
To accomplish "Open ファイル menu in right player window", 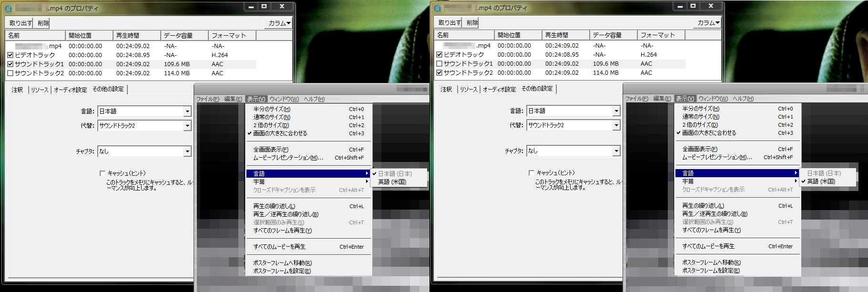I will click(637, 99).
